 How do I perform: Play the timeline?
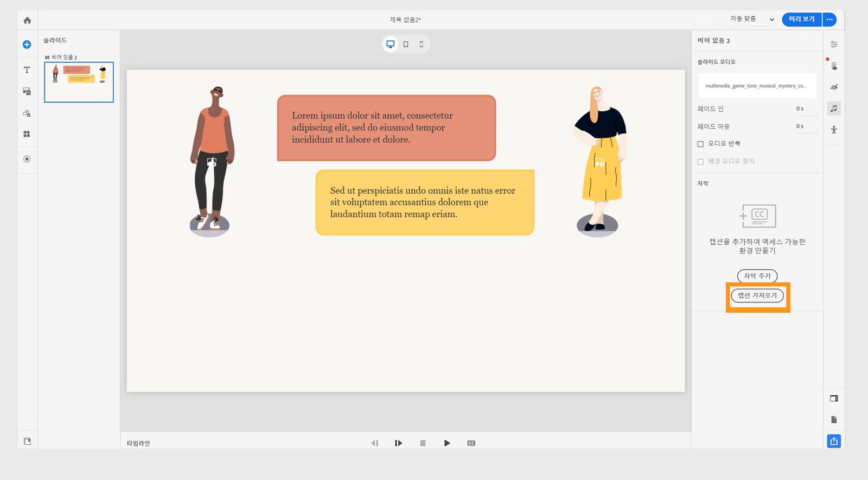click(x=447, y=443)
